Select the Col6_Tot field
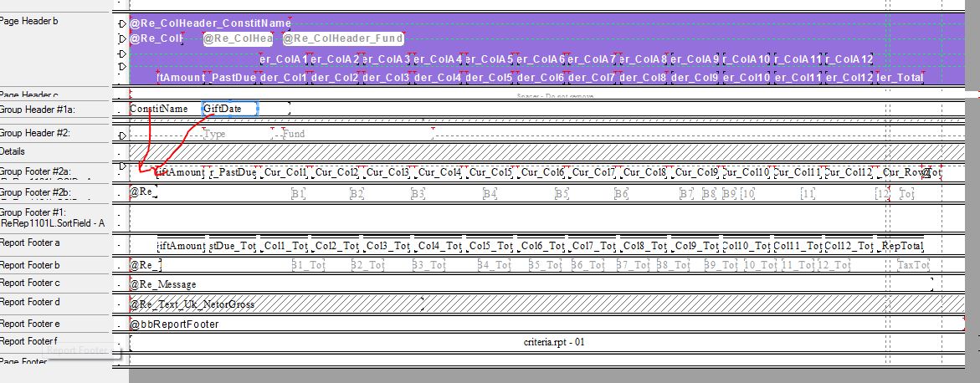Screen dimensions: 980x383 tap(541, 246)
